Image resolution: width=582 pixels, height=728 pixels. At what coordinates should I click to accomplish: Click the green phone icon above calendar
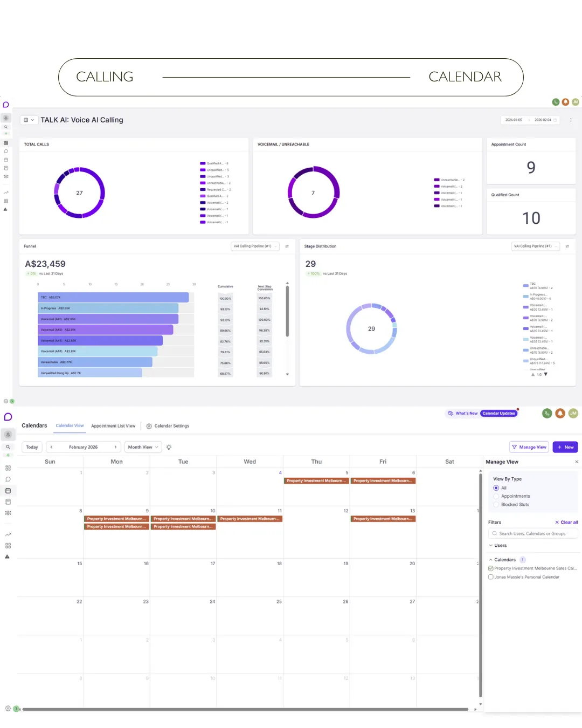coord(547,414)
